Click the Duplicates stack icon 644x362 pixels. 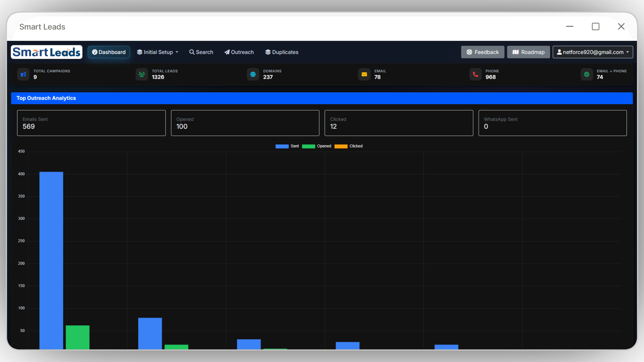click(268, 52)
